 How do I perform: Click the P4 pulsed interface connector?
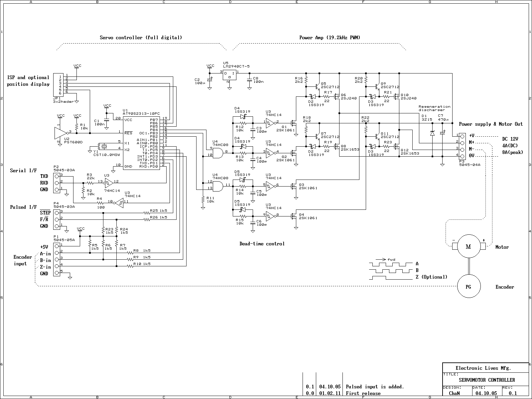(57, 219)
